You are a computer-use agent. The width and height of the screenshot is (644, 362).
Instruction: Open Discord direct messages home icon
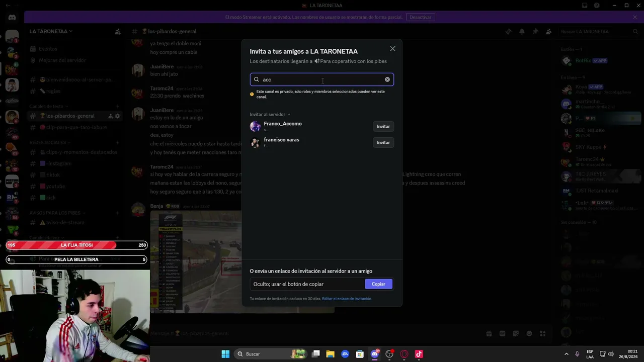[12, 18]
